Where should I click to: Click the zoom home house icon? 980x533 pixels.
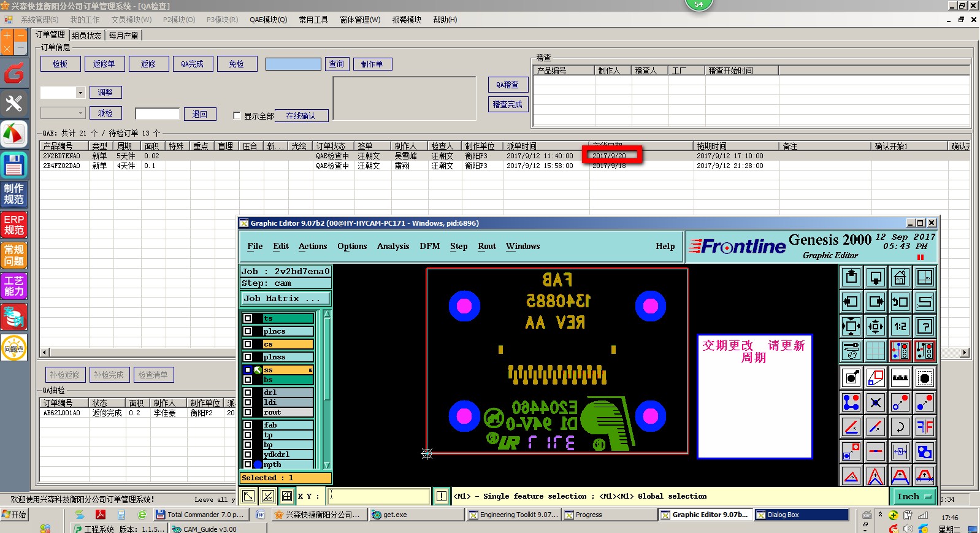coord(900,278)
